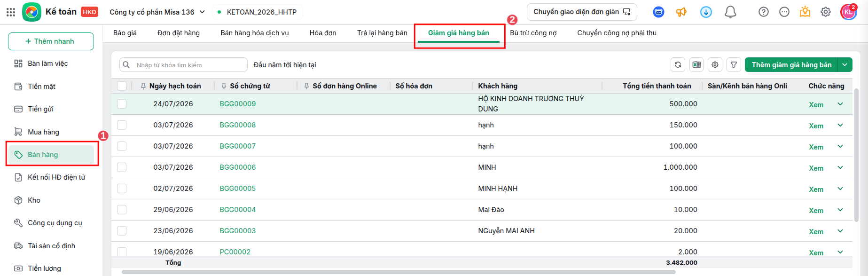Open the apps grid launcher icon
The height and width of the screenshot is (276, 868).
click(11, 12)
